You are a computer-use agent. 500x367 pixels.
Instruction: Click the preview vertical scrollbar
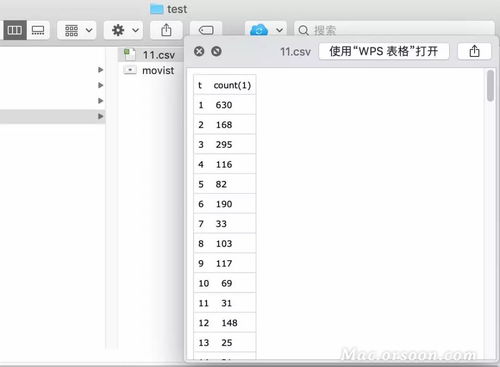pos(490,85)
